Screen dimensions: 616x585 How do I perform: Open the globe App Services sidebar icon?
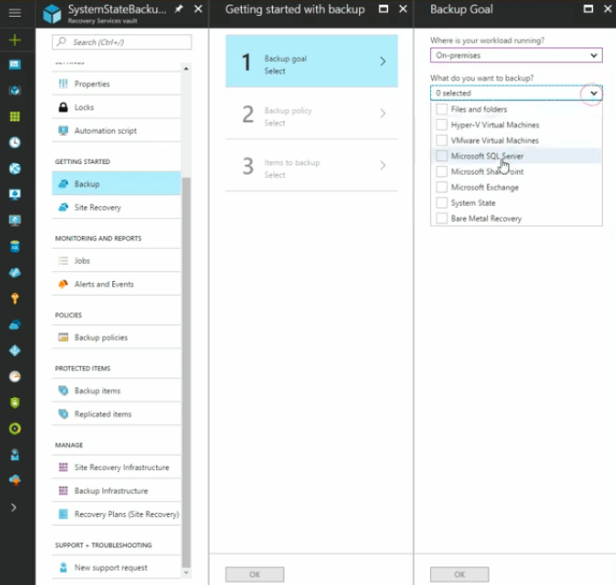pyautogui.click(x=15, y=169)
